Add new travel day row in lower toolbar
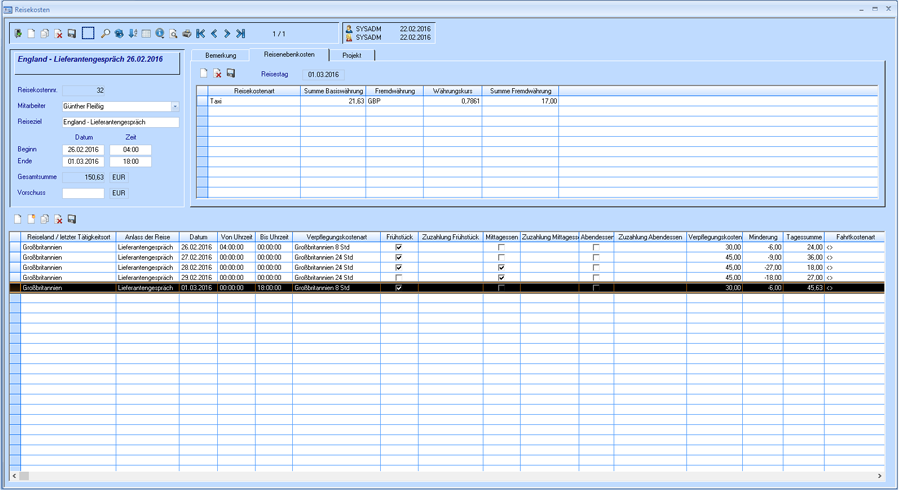 pos(18,219)
